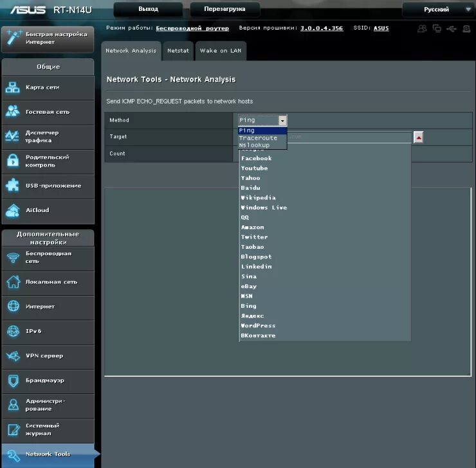This screenshot has height=468, width=476.
Task: Switch to Wake on LAN tab
Action: coord(221,51)
